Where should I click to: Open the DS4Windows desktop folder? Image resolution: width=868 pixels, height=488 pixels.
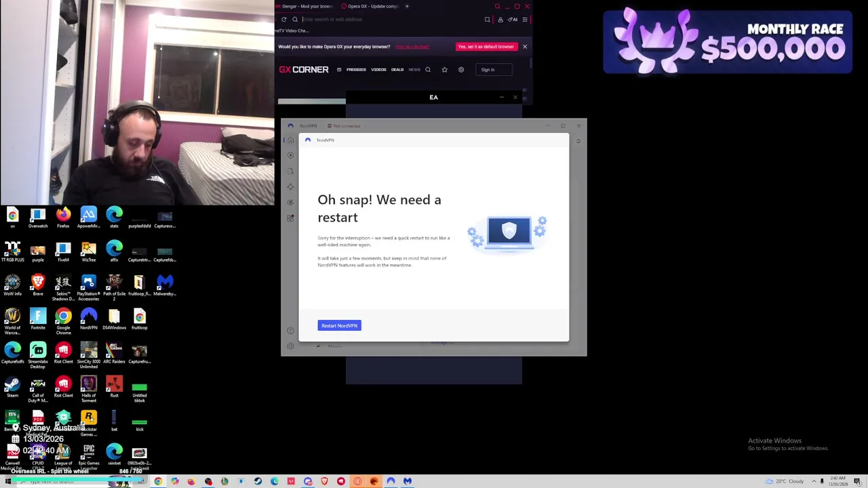114,320
